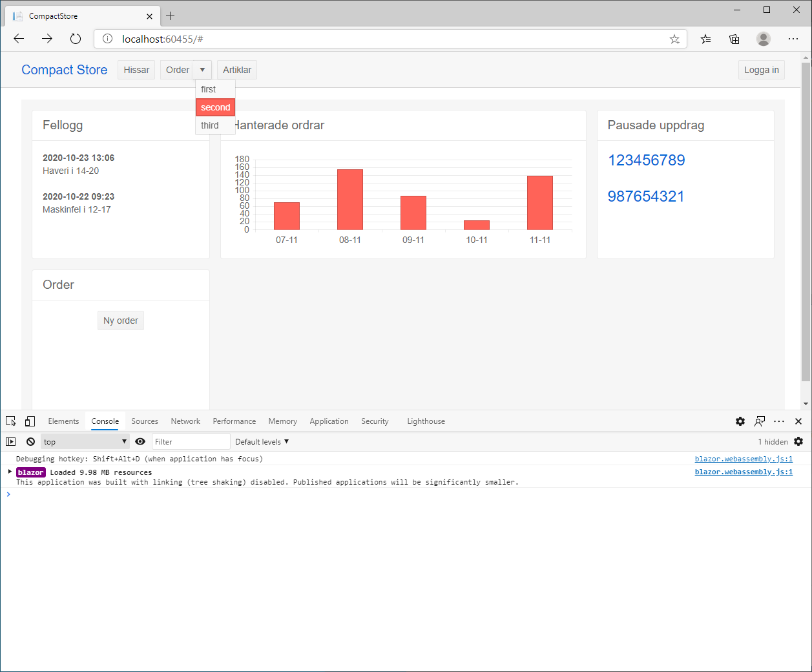Open DevTools customize menu (three dots)
Image resolution: width=812 pixels, height=672 pixels.
click(x=779, y=421)
